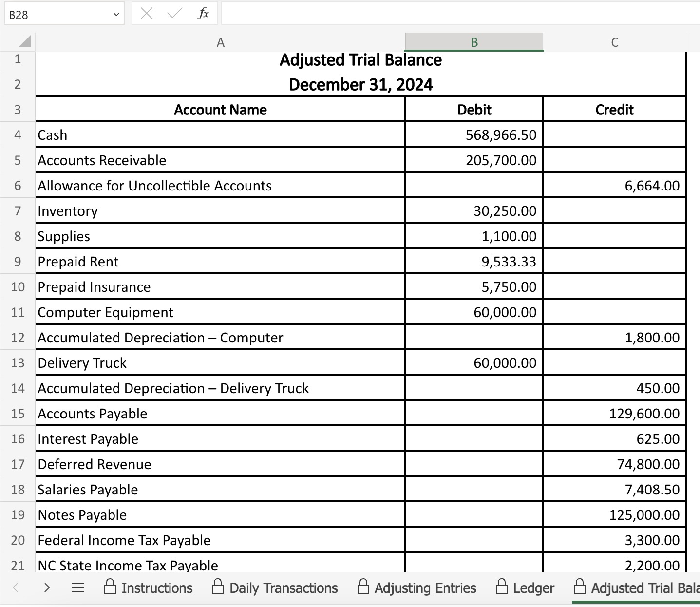The width and height of the screenshot is (700, 607).
Task: Expand the Name Box dropdown arrow
Action: [x=116, y=15]
